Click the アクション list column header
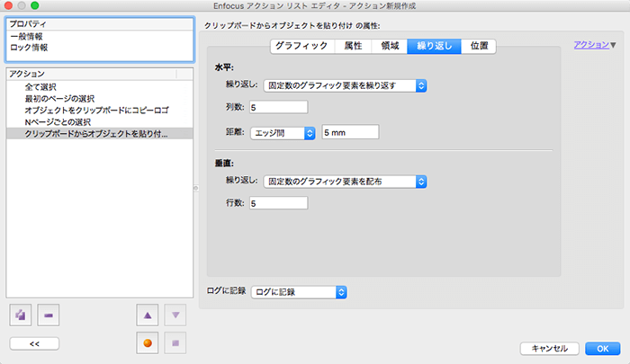630x364 pixels. coord(92,74)
